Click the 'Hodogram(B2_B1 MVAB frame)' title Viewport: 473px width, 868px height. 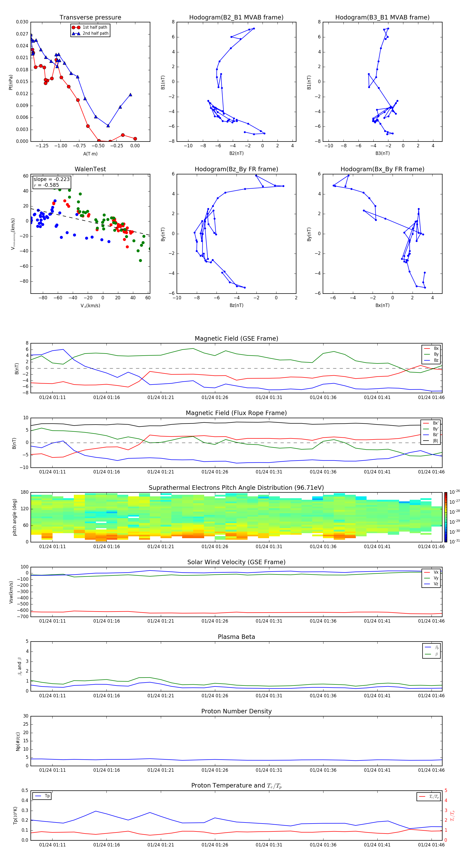[236, 18]
